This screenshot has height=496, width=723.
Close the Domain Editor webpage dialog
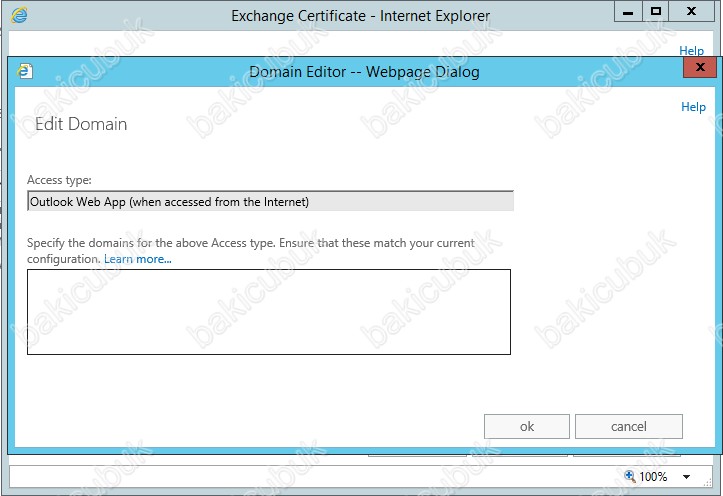(x=700, y=67)
